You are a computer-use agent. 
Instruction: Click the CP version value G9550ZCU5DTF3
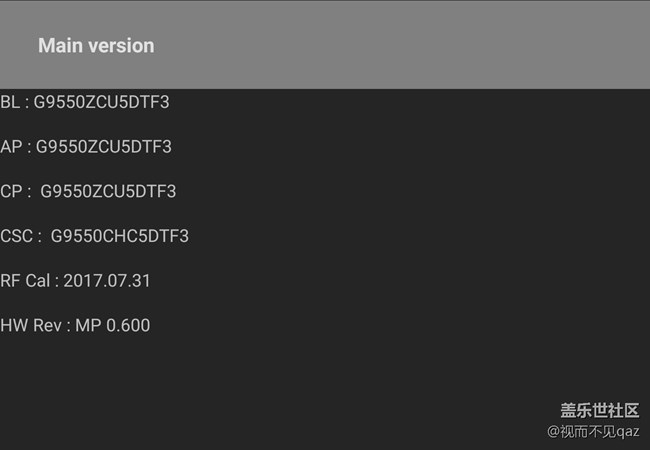click(x=108, y=191)
